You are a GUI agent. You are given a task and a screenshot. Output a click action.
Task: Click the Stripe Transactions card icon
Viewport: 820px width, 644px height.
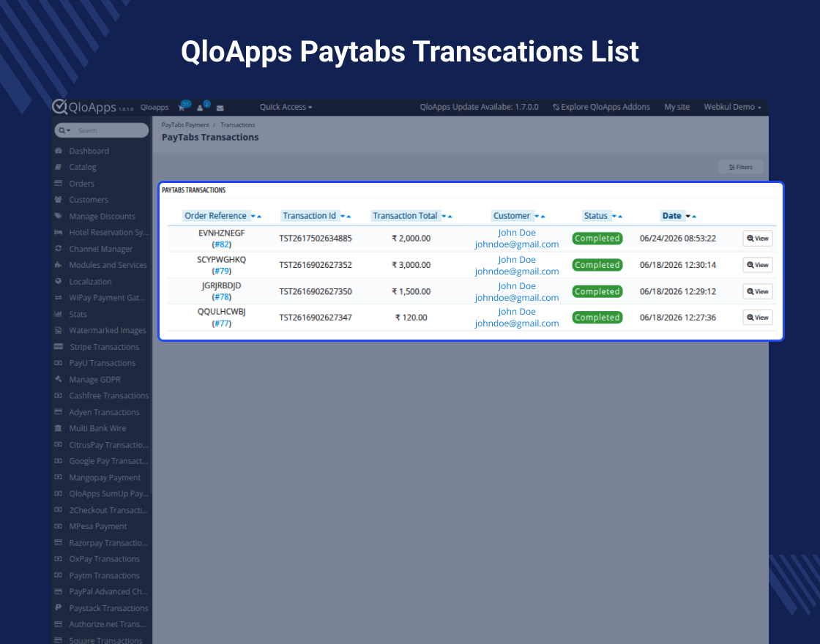[59, 346]
